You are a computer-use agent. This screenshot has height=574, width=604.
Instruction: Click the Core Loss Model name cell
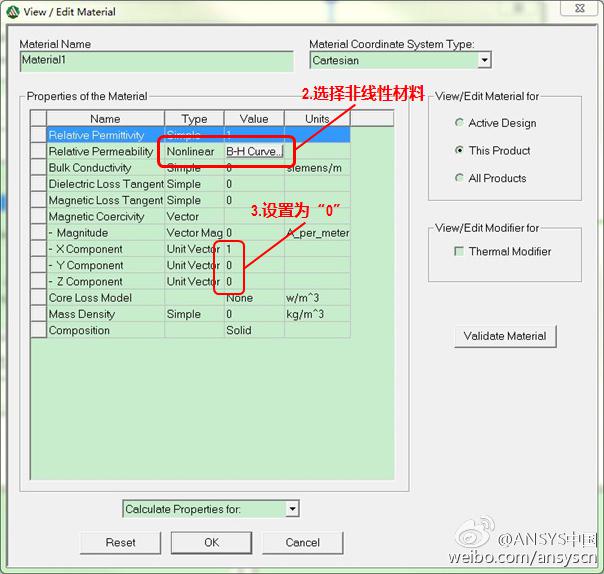point(105,298)
